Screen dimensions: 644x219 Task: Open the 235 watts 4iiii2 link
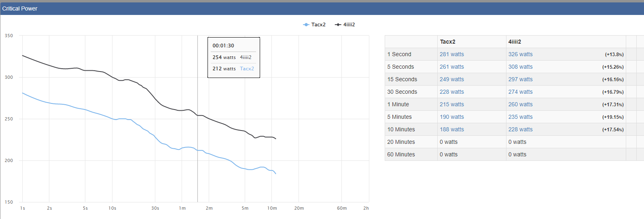520,117
